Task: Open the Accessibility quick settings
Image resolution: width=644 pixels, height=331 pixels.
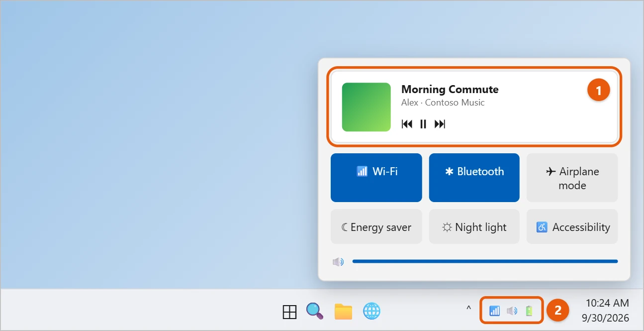Action: click(x=572, y=226)
